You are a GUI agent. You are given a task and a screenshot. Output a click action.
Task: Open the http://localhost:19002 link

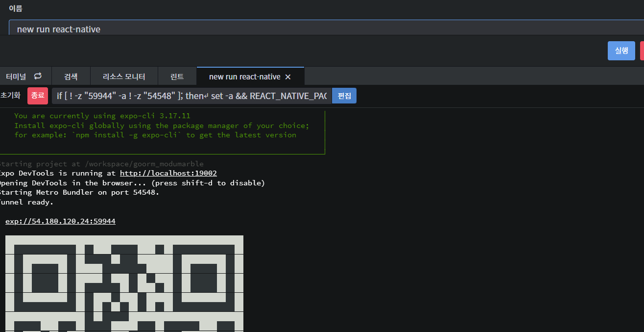[168, 173]
